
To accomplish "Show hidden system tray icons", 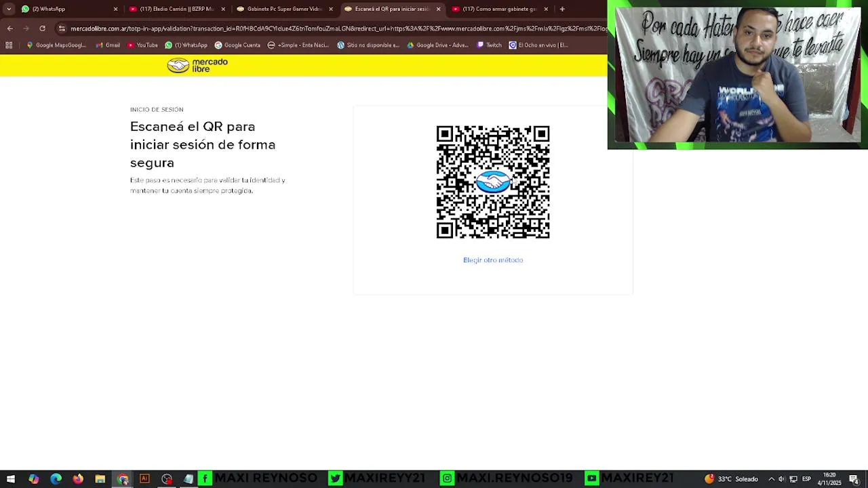I will pyautogui.click(x=771, y=479).
